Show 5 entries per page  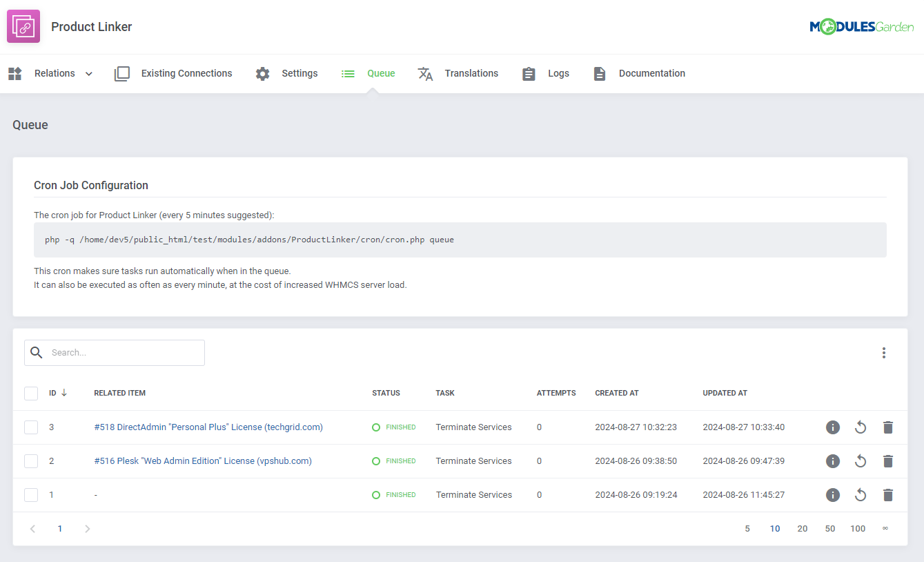747,529
